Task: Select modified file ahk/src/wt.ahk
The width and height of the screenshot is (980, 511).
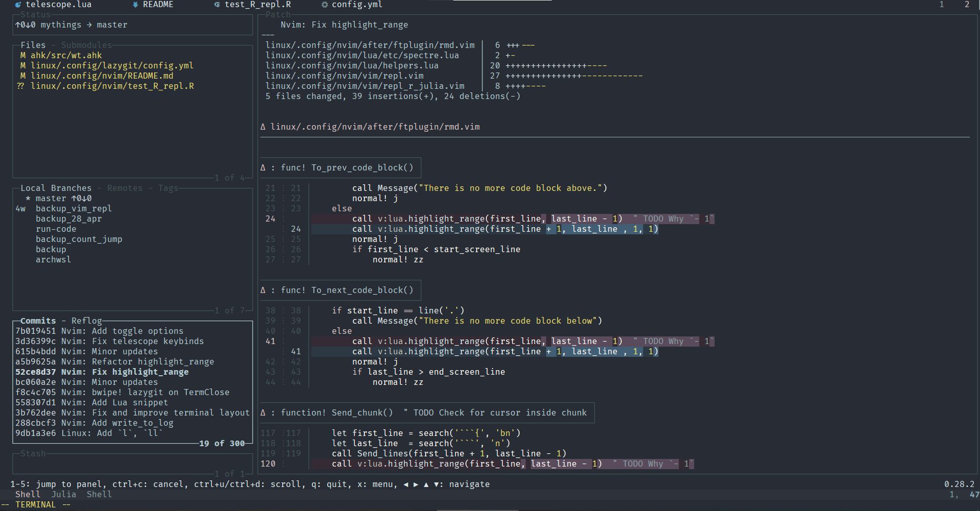Action: coord(133,55)
